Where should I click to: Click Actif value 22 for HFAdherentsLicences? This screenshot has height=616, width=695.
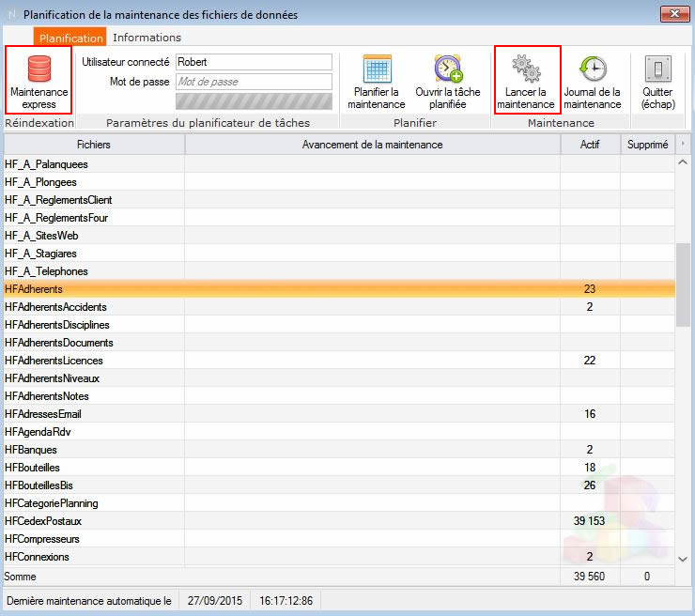coord(590,361)
